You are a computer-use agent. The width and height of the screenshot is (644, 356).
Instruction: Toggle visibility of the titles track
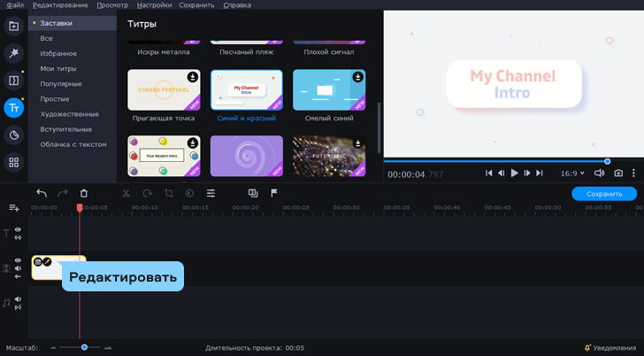pos(18,230)
